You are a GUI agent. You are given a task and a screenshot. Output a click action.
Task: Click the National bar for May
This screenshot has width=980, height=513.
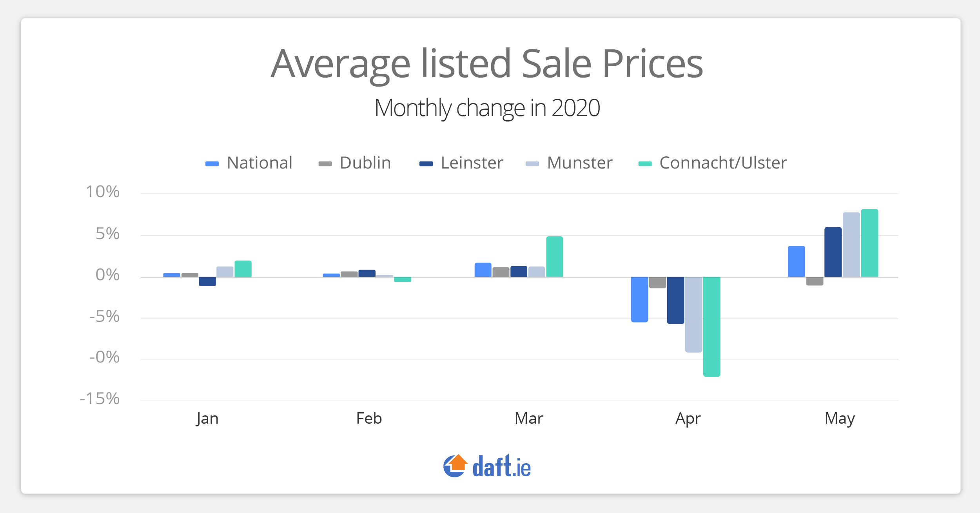point(796,261)
